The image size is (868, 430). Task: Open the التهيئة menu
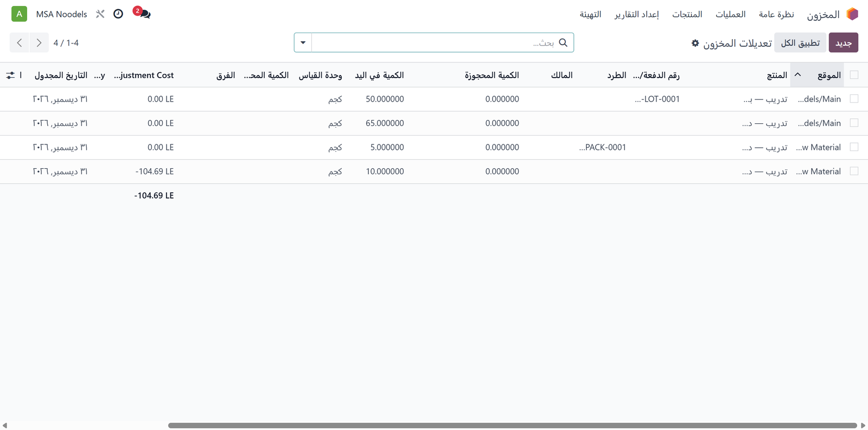coord(590,14)
